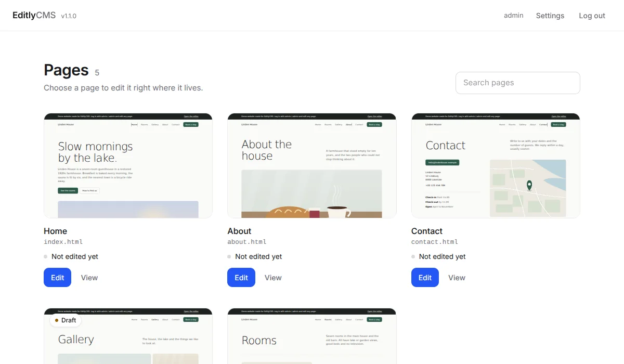624x364 pixels.
Task: Open the Gallery page thumbnail
Action: coord(128,336)
